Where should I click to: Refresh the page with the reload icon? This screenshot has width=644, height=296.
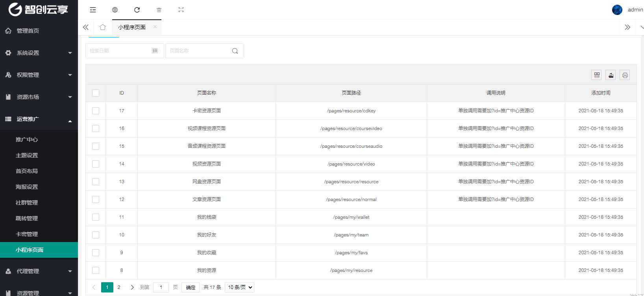click(137, 10)
